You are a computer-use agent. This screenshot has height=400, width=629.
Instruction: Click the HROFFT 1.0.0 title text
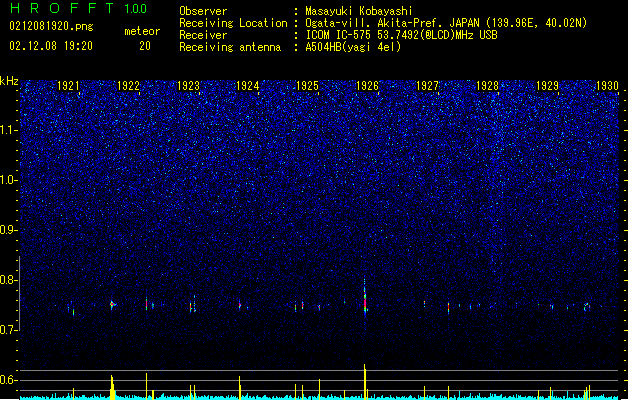pyautogui.click(x=79, y=8)
